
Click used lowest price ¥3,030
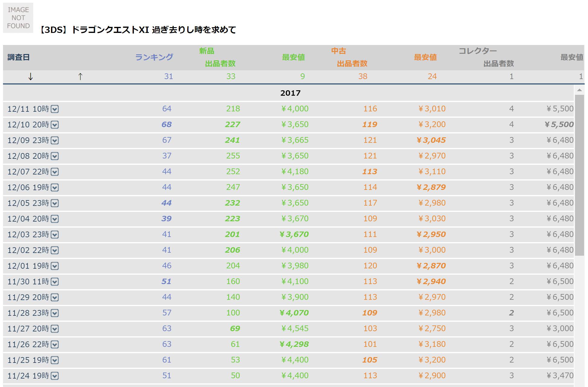pos(432,219)
